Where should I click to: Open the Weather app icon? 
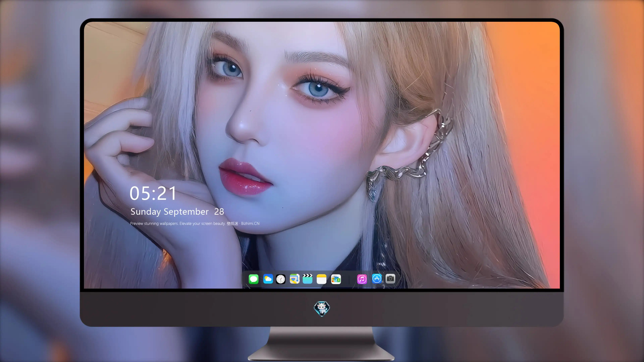tap(268, 279)
